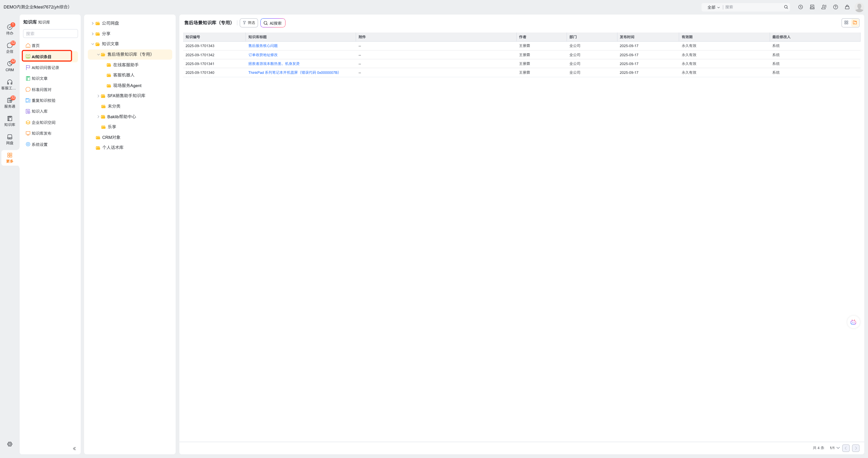The width and height of the screenshot is (868, 458).
Task: Click the AI assistant robot icon
Action: click(x=853, y=322)
